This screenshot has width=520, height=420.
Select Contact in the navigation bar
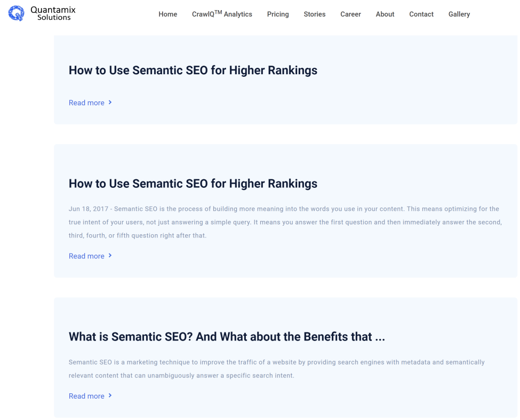(x=421, y=14)
